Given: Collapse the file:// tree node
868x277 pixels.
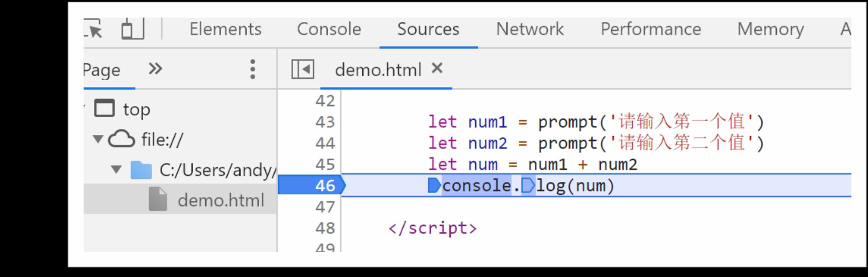Looking at the screenshot, I should [x=98, y=139].
